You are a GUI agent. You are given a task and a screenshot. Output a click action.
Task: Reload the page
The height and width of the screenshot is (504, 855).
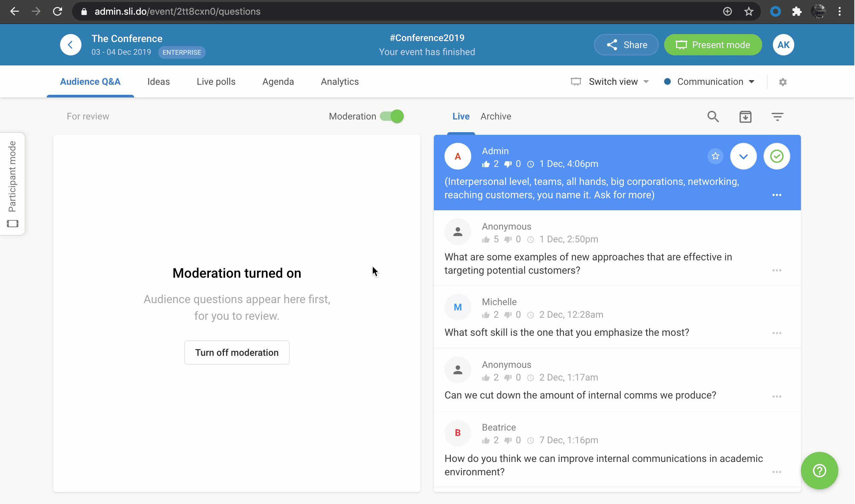(58, 12)
